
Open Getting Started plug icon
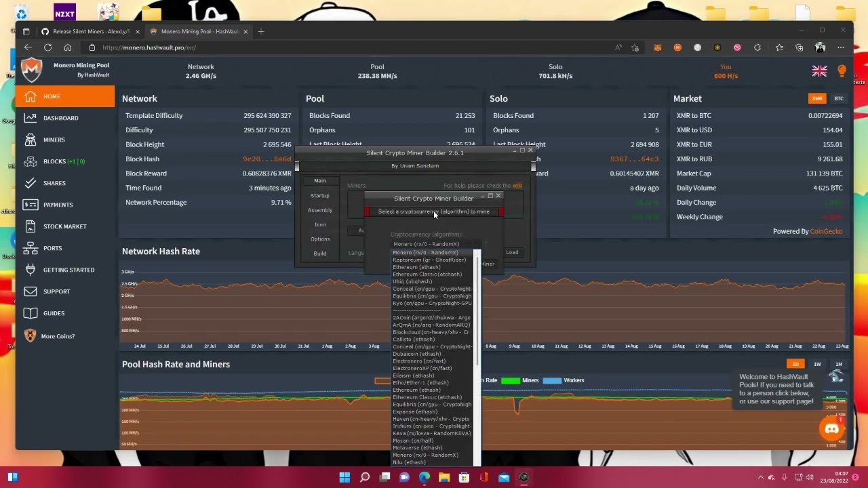tap(30, 270)
